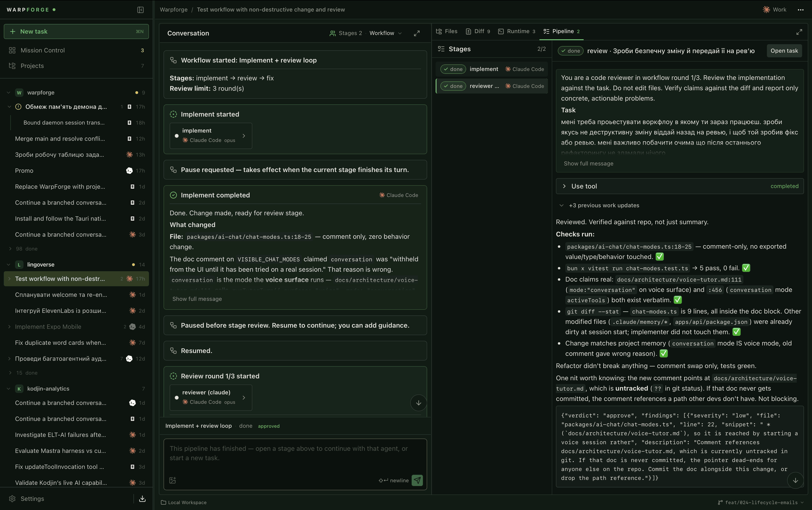Expand +3 previous work updates
Viewport: 812px width, 510px height.
coord(600,205)
